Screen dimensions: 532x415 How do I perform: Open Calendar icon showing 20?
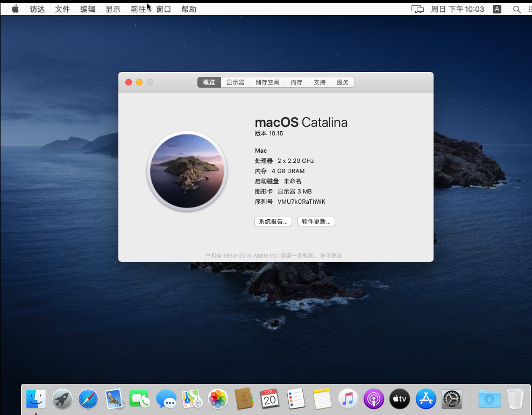coord(269,399)
